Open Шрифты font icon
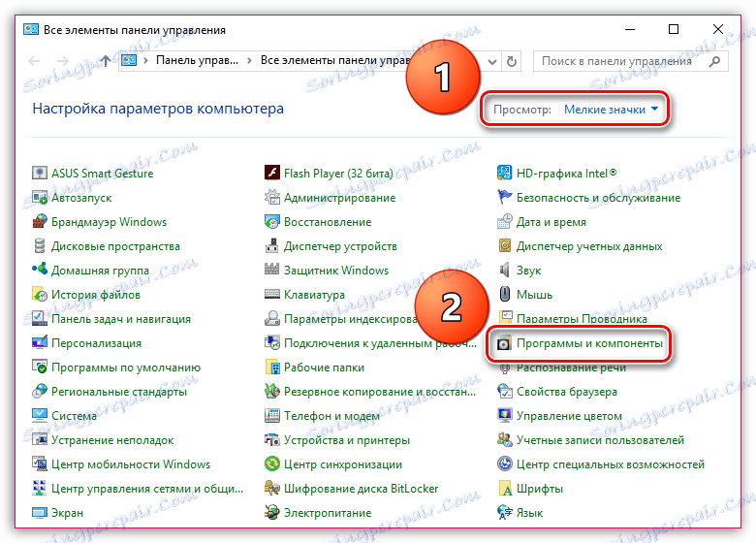 [504, 489]
